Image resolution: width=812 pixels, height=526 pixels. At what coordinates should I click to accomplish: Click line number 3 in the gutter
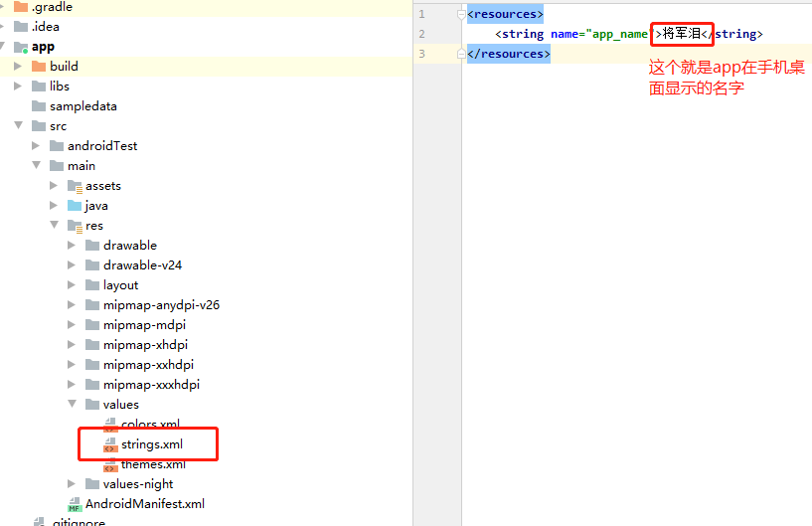pos(422,54)
